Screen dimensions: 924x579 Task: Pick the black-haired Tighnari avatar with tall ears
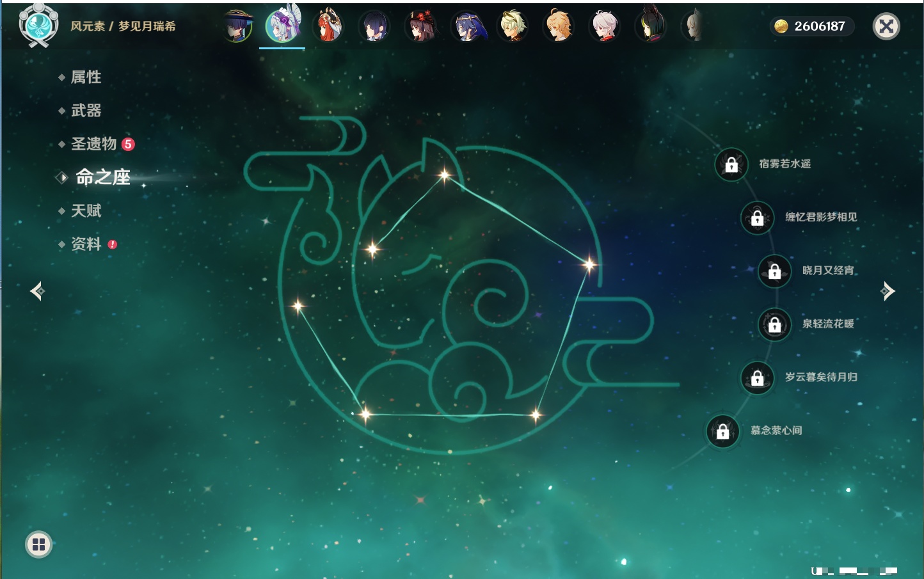coord(651,26)
